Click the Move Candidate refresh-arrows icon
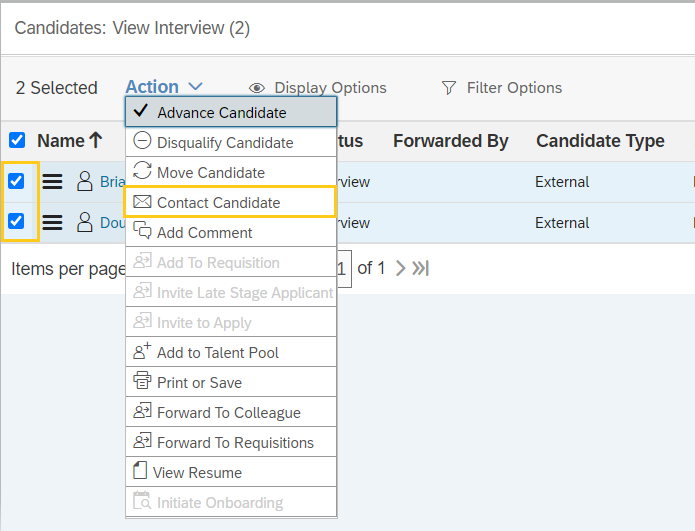Viewport: 695px width, 531px height. click(x=142, y=172)
